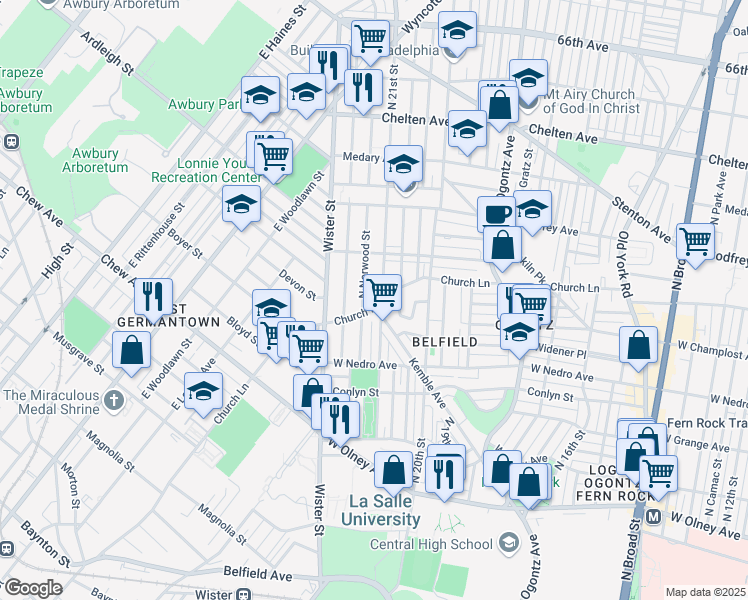The image size is (748, 600).
Task: Click the La Salle University label
Action: 381,510
